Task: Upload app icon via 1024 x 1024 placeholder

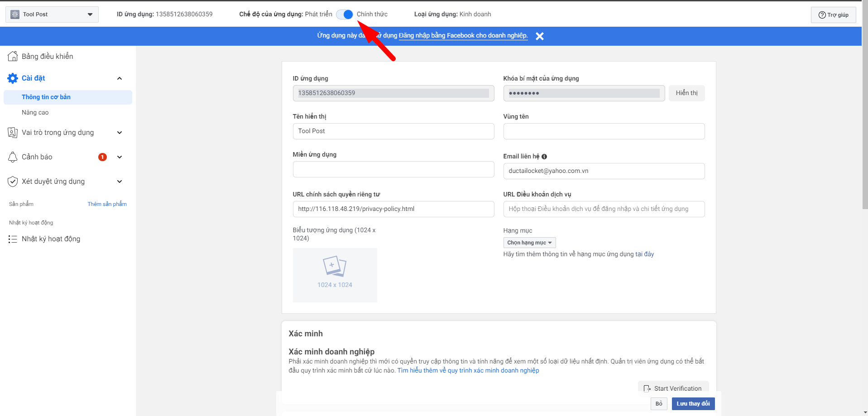Action: tap(335, 275)
